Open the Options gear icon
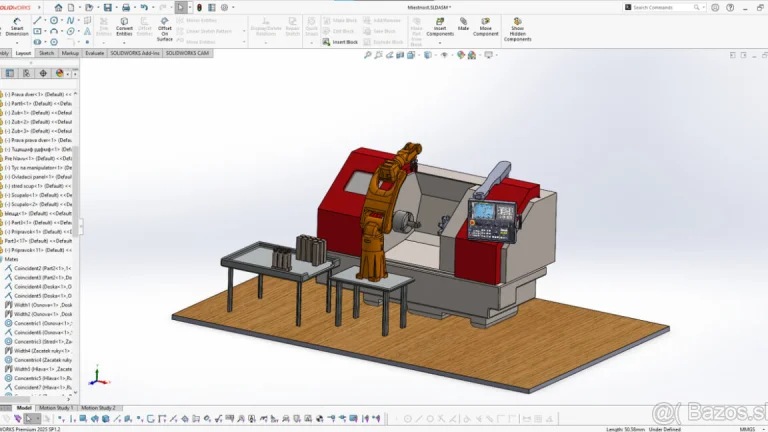Screen dimensions: 768x432 click(x=224, y=7)
